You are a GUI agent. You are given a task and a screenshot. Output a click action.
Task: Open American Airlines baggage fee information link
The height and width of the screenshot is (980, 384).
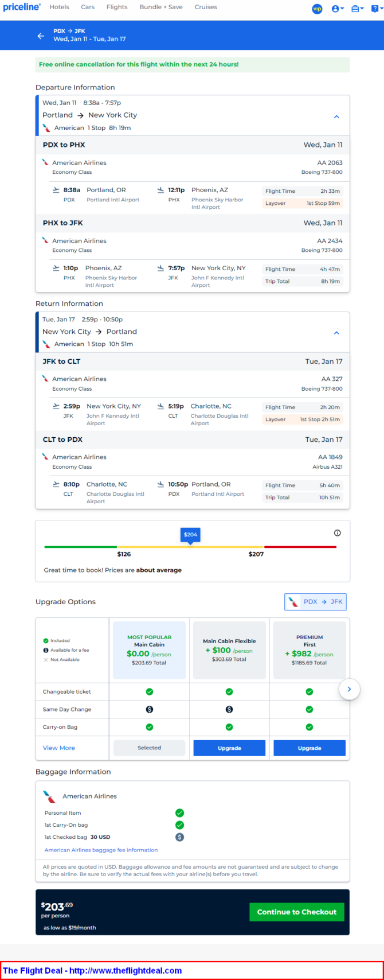[101, 850]
